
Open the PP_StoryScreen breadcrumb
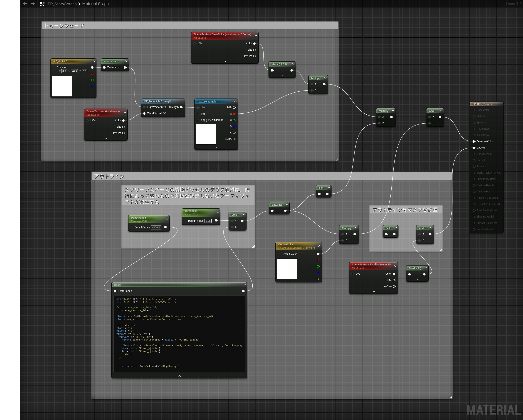pyautogui.click(x=62, y=4)
